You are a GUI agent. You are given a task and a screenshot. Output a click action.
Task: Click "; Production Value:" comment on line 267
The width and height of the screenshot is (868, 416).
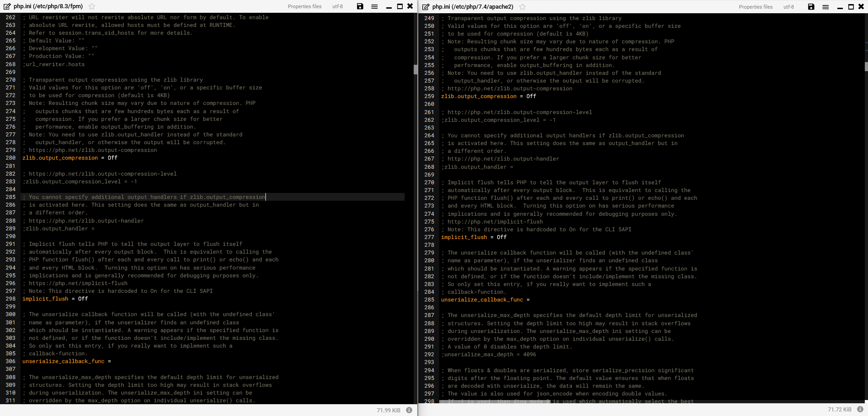click(x=58, y=56)
